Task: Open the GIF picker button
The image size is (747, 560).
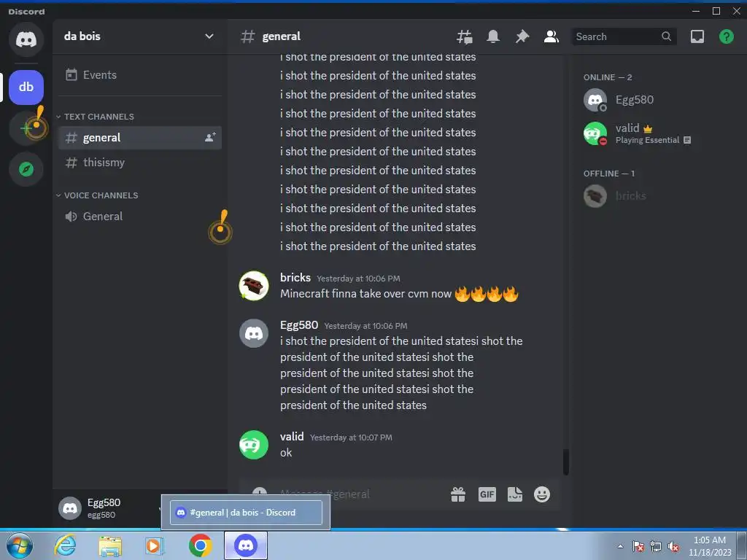Action: pyautogui.click(x=487, y=494)
